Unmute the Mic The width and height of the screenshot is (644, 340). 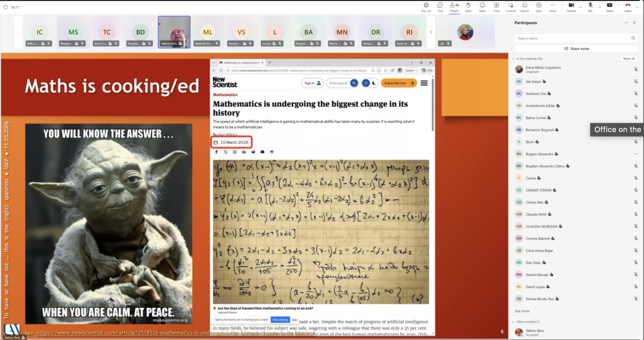590,7
